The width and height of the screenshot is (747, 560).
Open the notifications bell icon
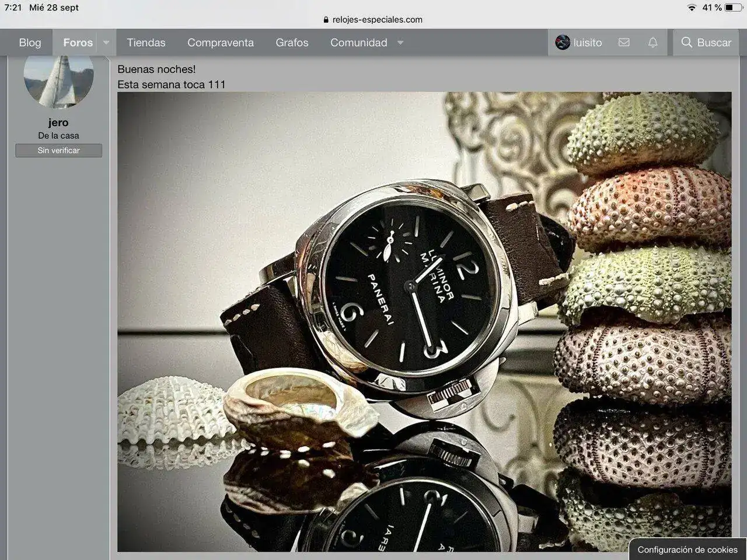[x=653, y=43]
